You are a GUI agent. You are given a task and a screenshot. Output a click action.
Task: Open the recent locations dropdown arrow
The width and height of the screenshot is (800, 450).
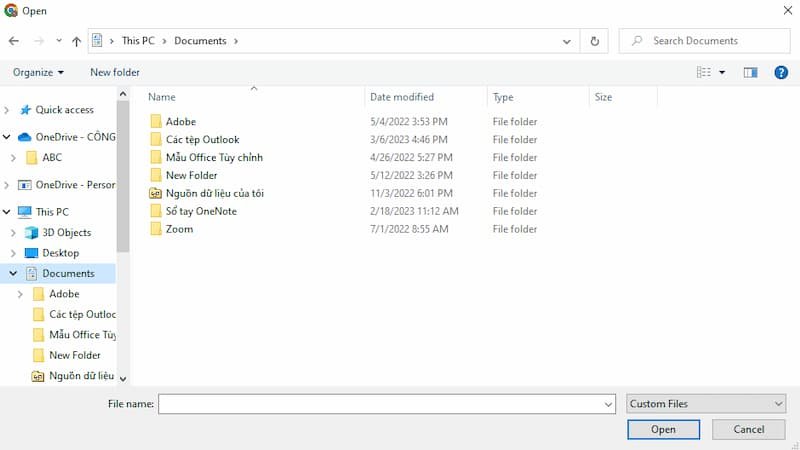pos(59,41)
